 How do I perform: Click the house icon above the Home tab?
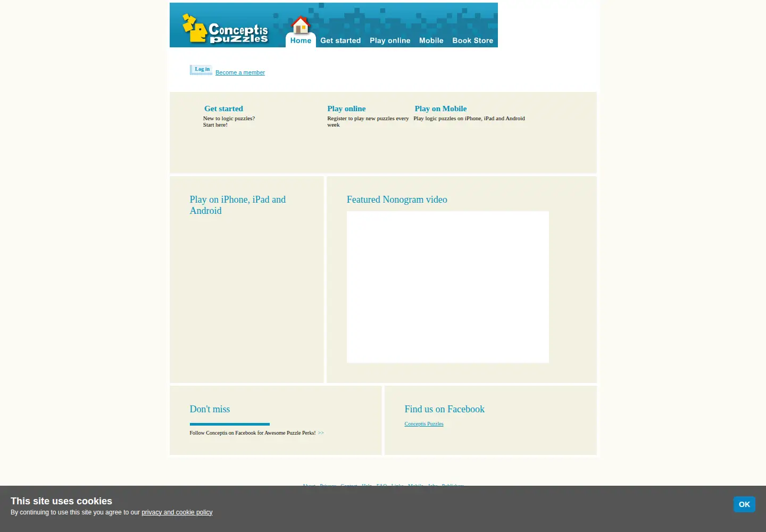tap(301, 25)
